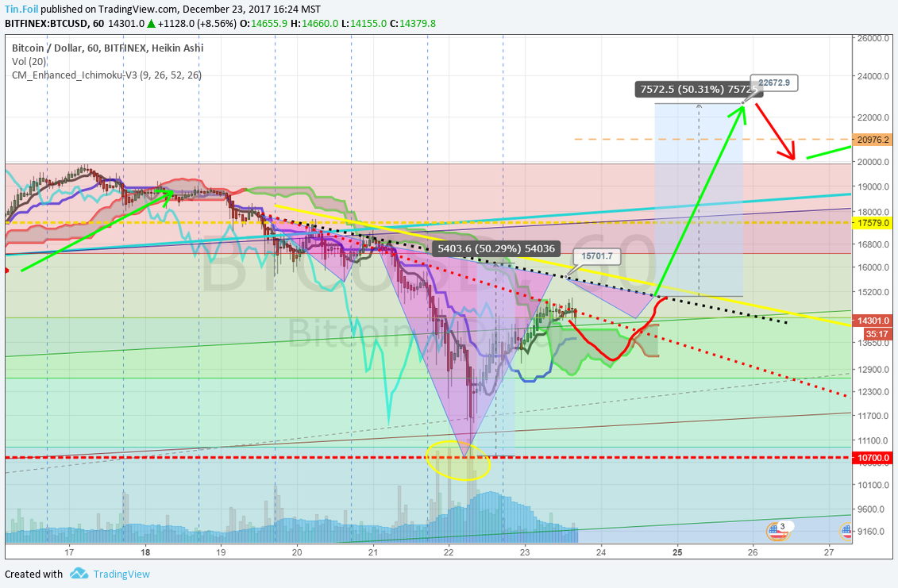This screenshot has width=898, height=588.
Task: Click date 23 on the time axis
Action: [x=525, y=552]
